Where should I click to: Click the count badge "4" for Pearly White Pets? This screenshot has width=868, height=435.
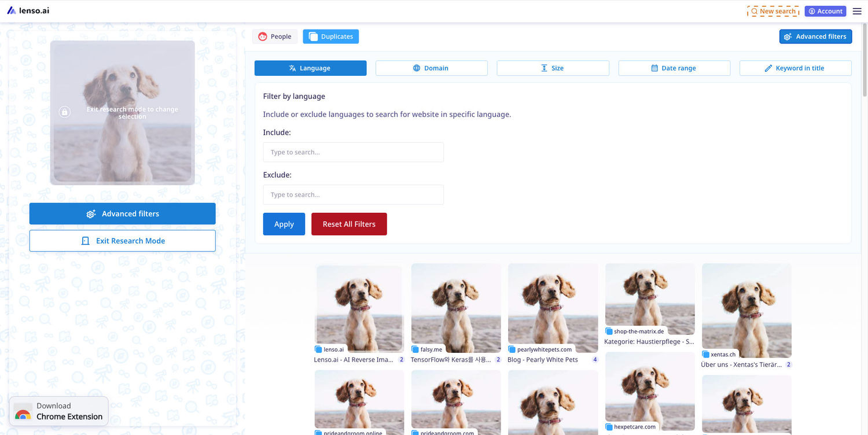tap(595, 360)
